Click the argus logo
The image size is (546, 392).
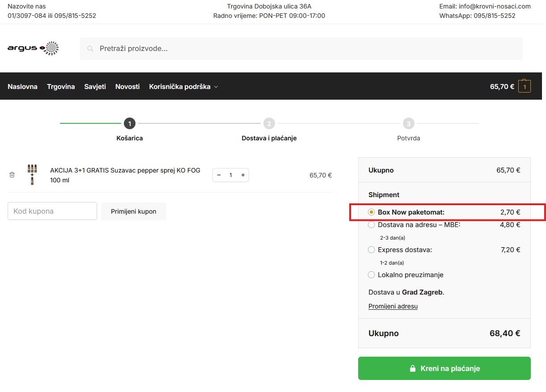click(33, 48)
